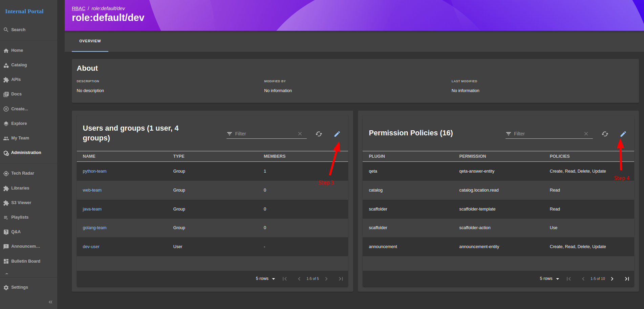Image resolution: width=644 pixels, height=309 pixels.
Task: Clear the Users and groups filter
Action: click(300, 134)
